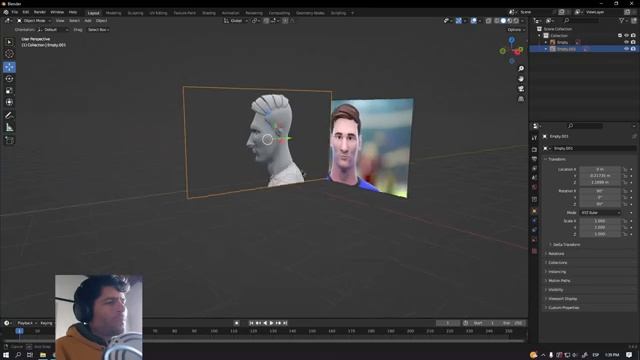Open the View Layer properties tab
Image resolution: width=640 pixels, height=360 pixels.
point(534,168)
